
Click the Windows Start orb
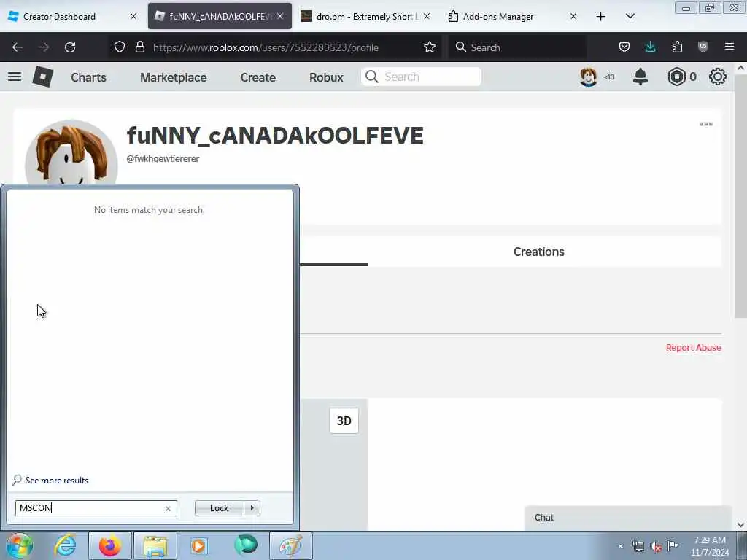20,545
